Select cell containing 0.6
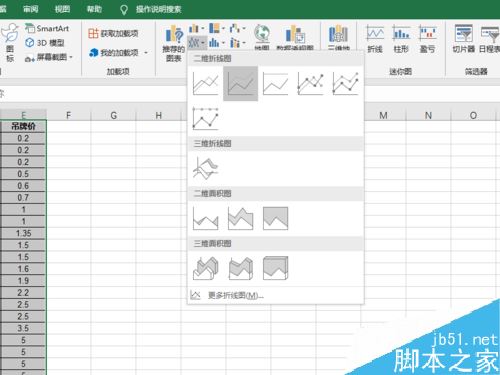The height and width of the screenshot is (375, 500). coord(23,186)
